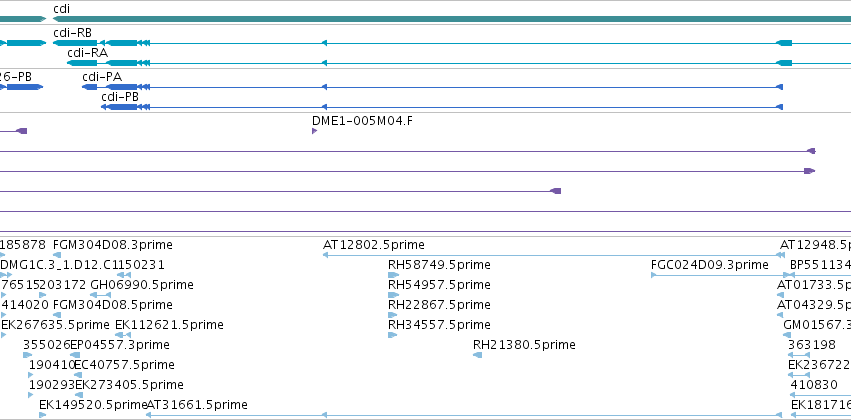Click the EK112621.5prime feature glyph
This screenshot has width=851, height=420.
click(123, 335)
